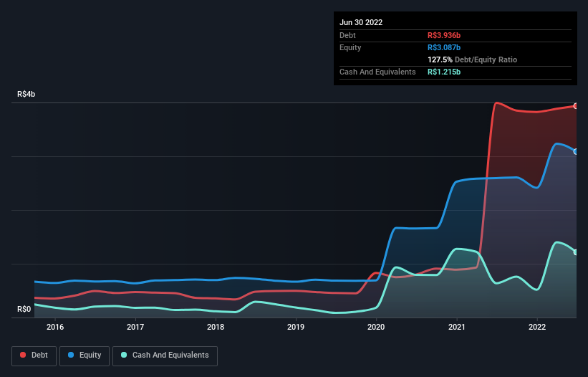Click the 2020 x-axis label
Image resolution: width=588 pixels, height=377 pixels.
point(376,327)
